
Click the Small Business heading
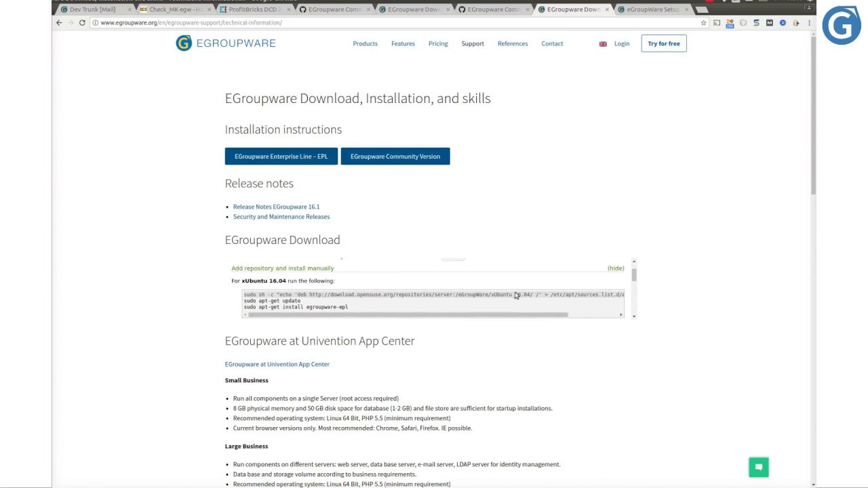(247, 380)
